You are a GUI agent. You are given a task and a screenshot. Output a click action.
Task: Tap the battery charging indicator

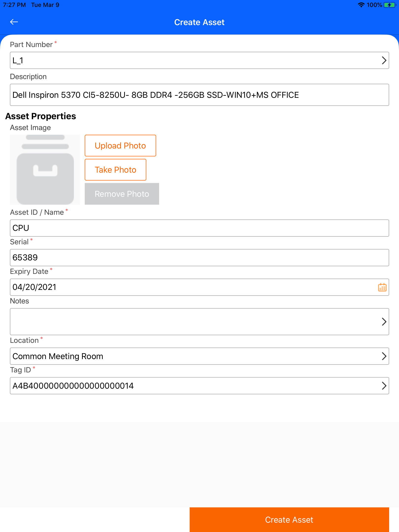tap(390, 5)
